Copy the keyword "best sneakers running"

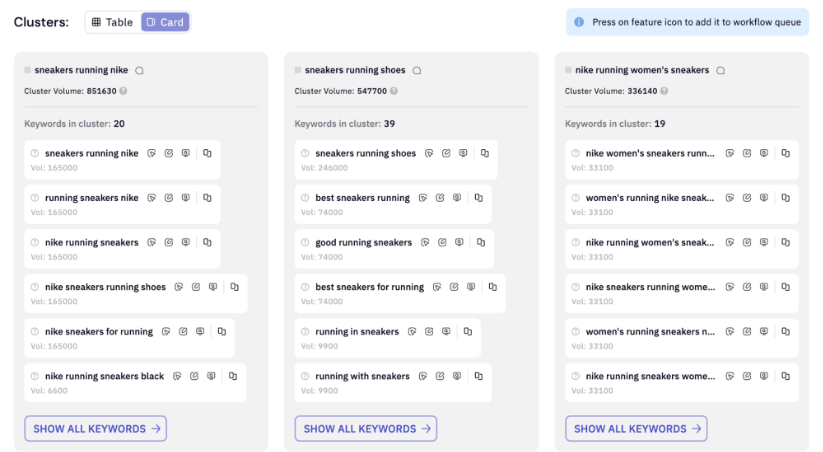[x=478, y=198]
